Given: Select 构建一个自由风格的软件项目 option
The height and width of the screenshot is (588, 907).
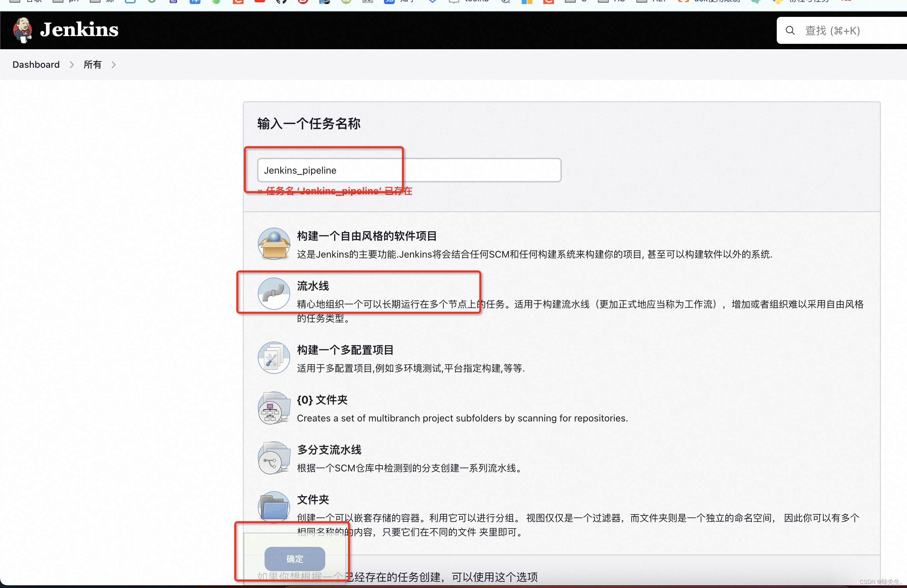Looking at the screenshot, I should 367,236.
